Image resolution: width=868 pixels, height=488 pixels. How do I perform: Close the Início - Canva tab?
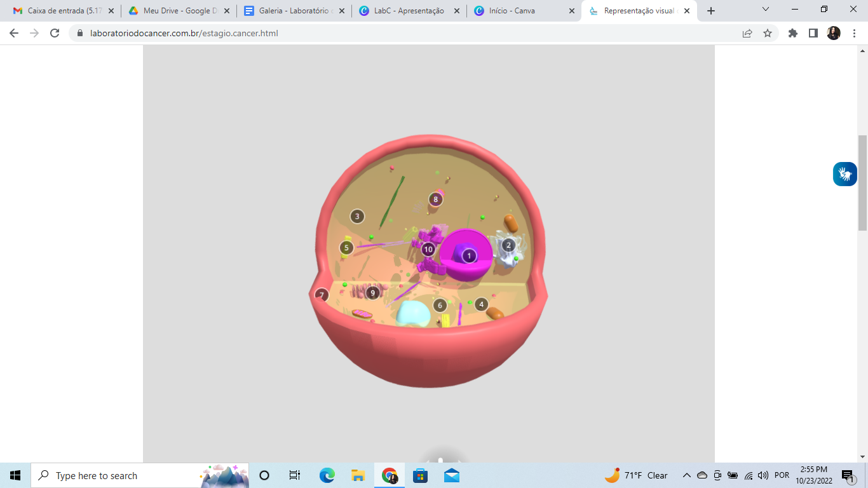pos(572,11)
